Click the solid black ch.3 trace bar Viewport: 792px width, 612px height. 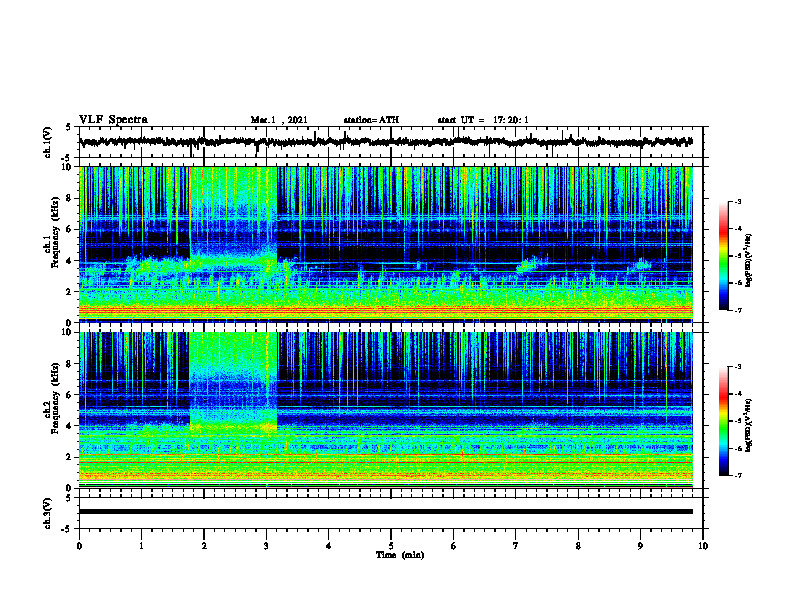click(386, 512)
